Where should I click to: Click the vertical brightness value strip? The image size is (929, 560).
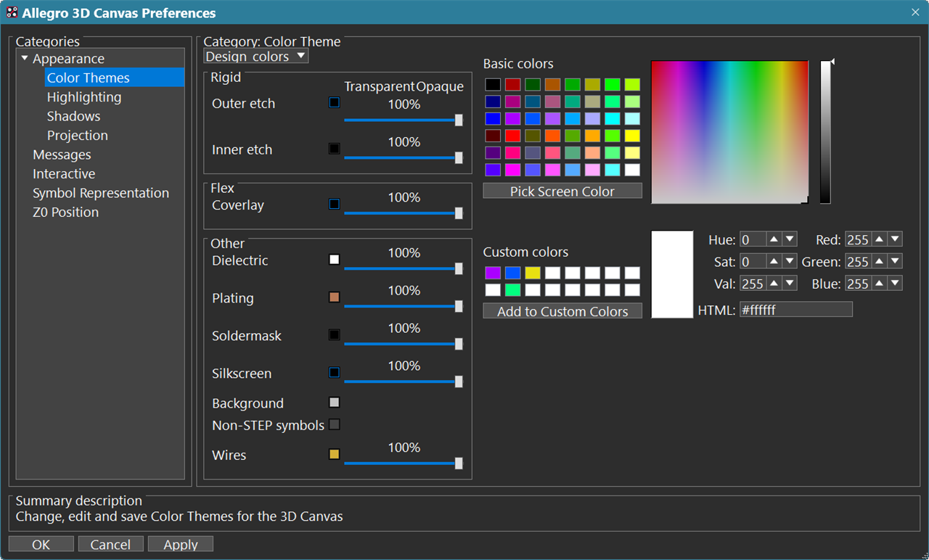coord(825,132)
